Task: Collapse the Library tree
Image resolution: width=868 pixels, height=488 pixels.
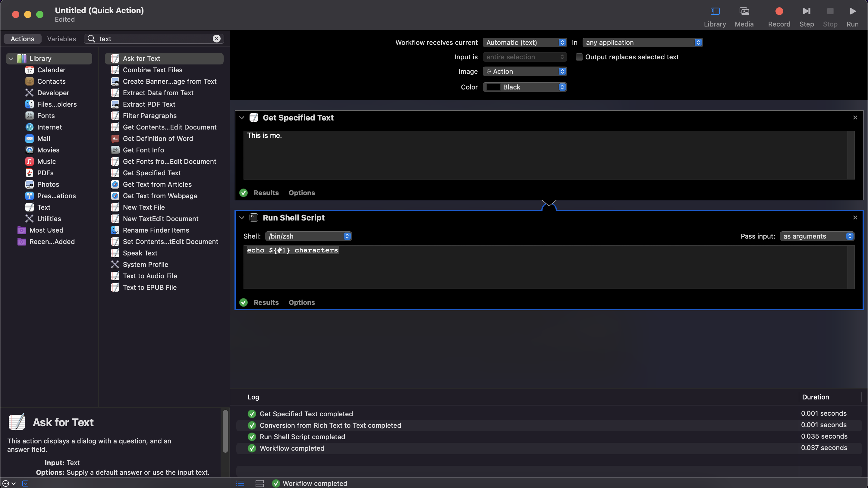Action: (11, 59)
